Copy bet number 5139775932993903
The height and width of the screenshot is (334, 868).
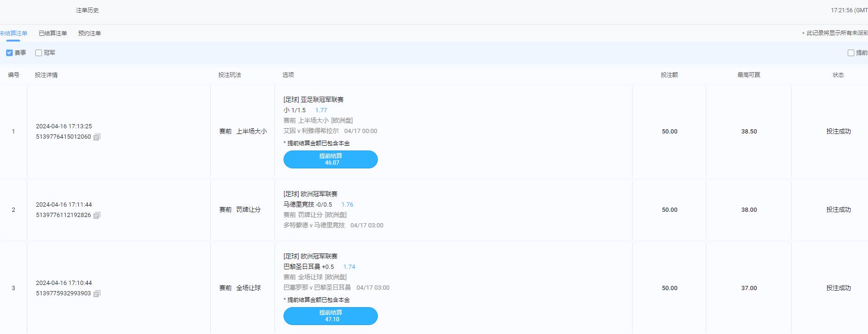tap(97, 293)
